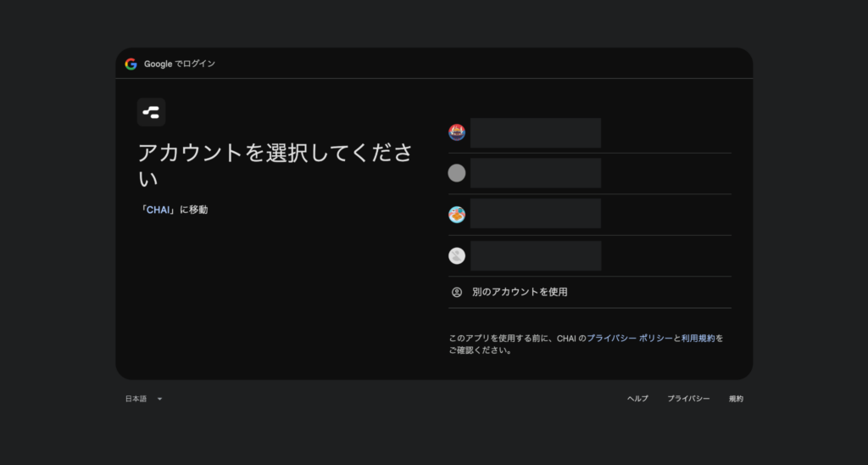
Task: Select the account with the white silhouette avatar
Action: click(x=590, y=255)
